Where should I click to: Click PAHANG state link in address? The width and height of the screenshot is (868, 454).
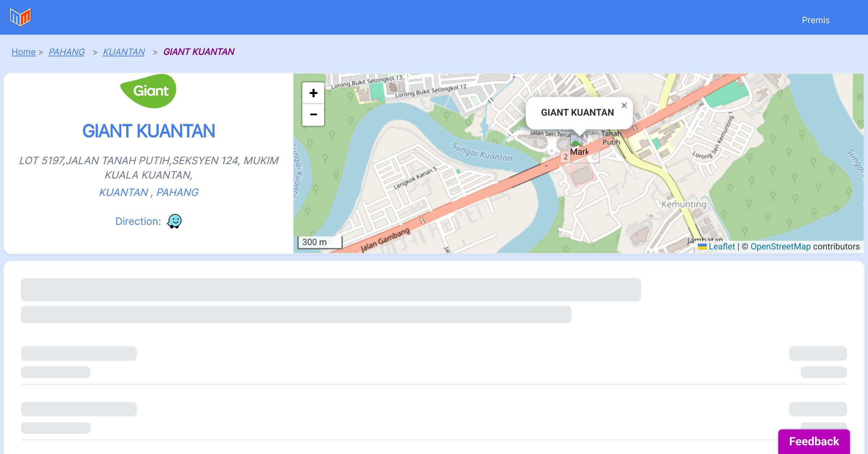(177, 192)
